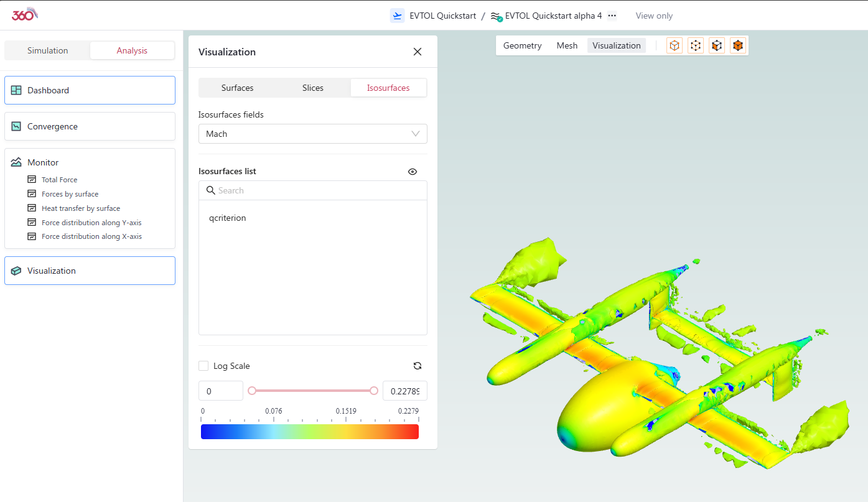Viewport: 868px width, 502px height.
Task: Open the three-dots case options menu
Action: point(612,16)
